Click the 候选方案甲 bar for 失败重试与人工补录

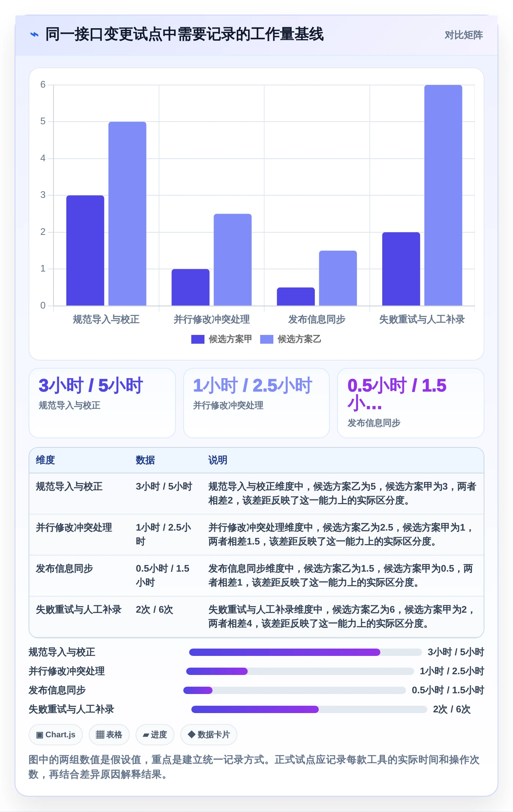point(401,269)
